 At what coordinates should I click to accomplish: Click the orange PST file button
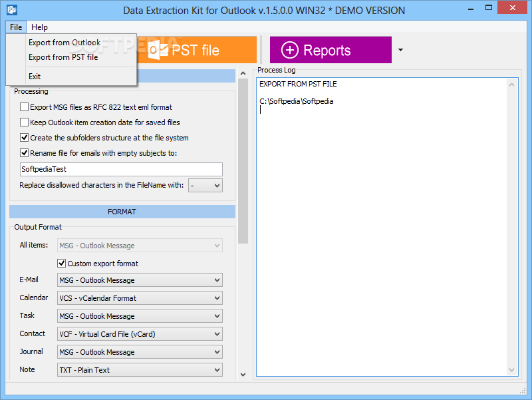coord(197,50)
